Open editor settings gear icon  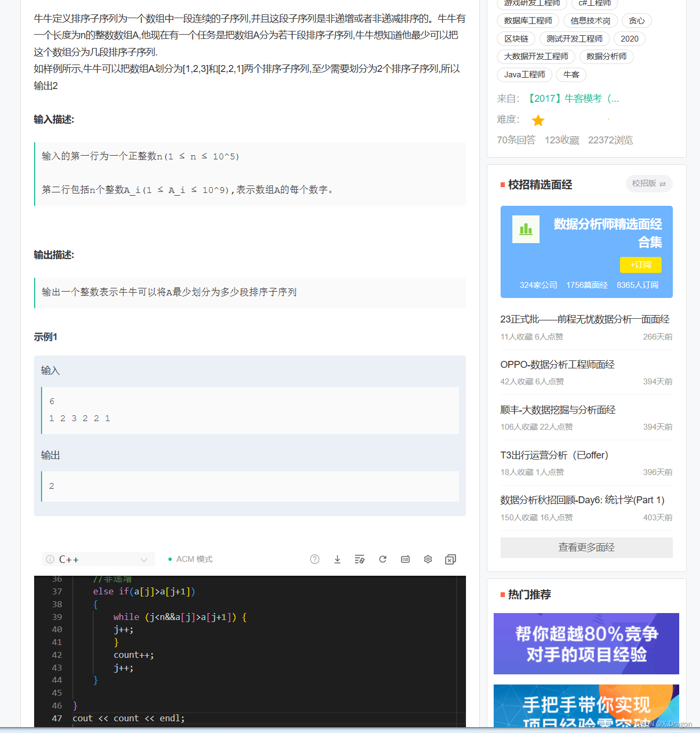[428, 559]
